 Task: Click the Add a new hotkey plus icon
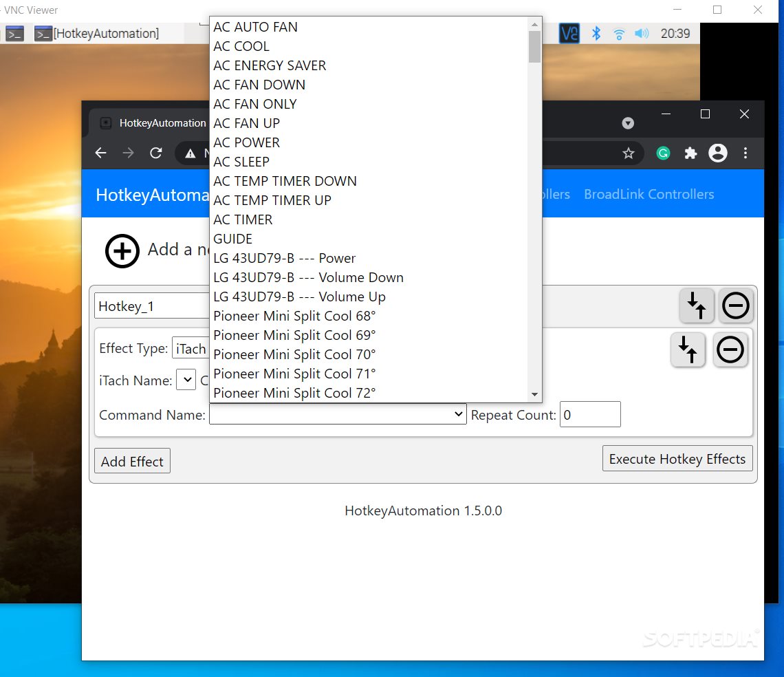tap(122, 250)
